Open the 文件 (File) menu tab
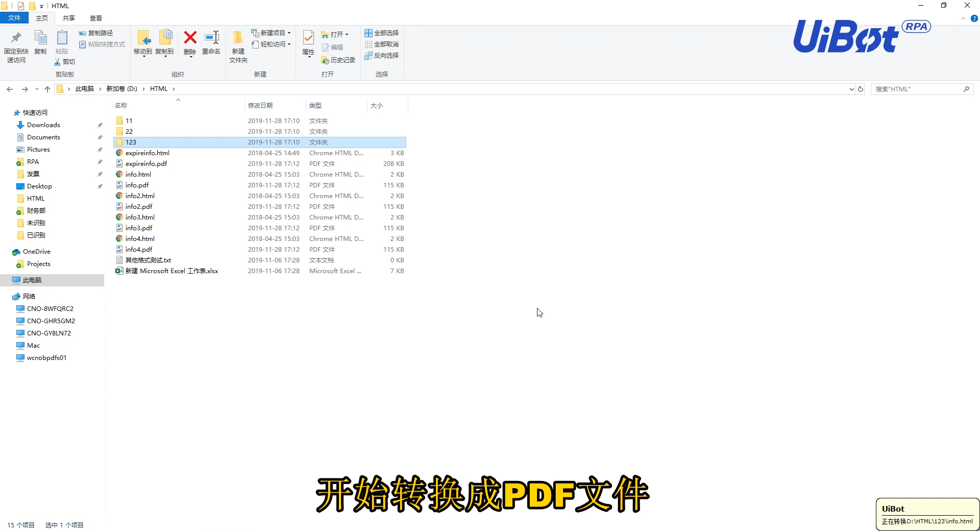Viewport: 980px width, 531px height. click(14, 18)
